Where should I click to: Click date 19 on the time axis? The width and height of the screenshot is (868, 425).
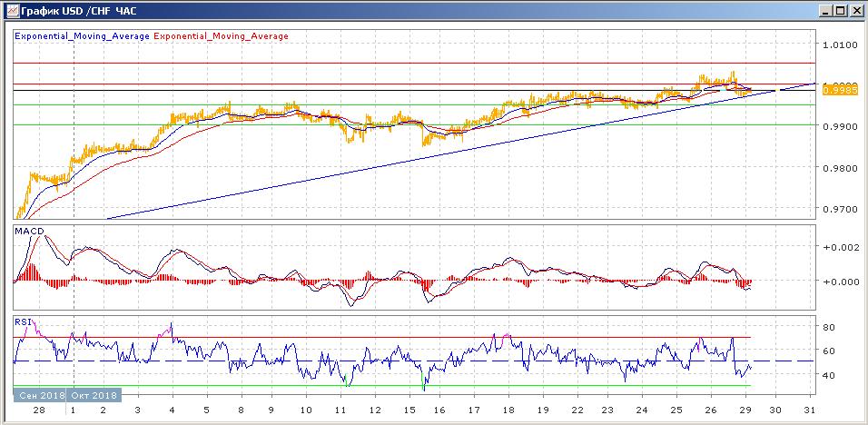[543, 410]
